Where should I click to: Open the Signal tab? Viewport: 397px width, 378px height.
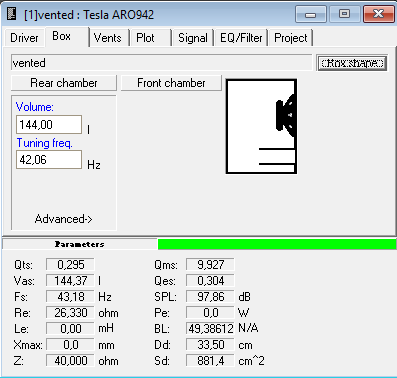pyautogui.click(x=193, y=38)
